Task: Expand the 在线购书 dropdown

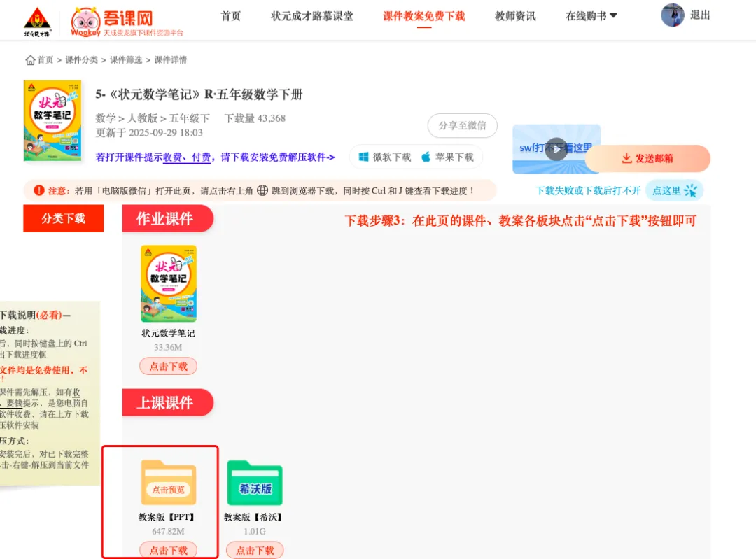Action: click(x=591, y=16)
